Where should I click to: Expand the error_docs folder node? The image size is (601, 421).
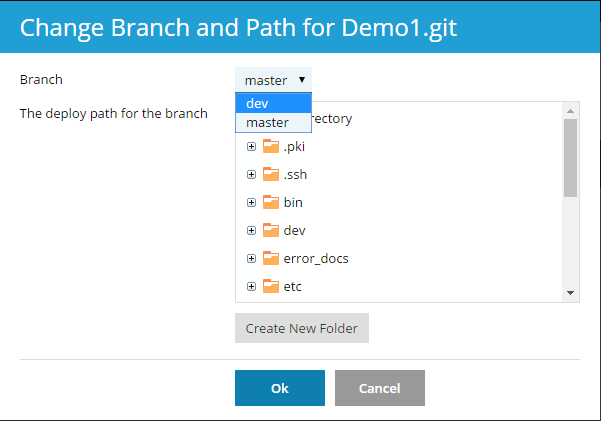[x=251, y=259]
